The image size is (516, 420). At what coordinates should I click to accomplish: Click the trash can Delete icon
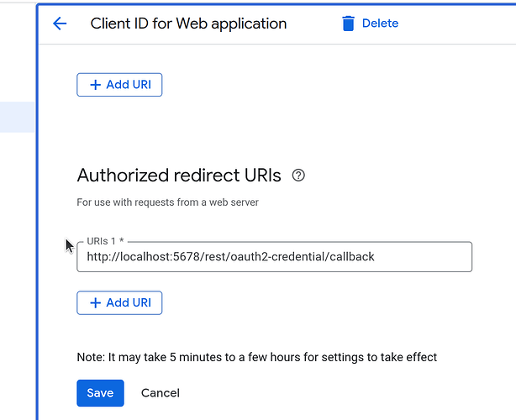[x=349, y=24]
